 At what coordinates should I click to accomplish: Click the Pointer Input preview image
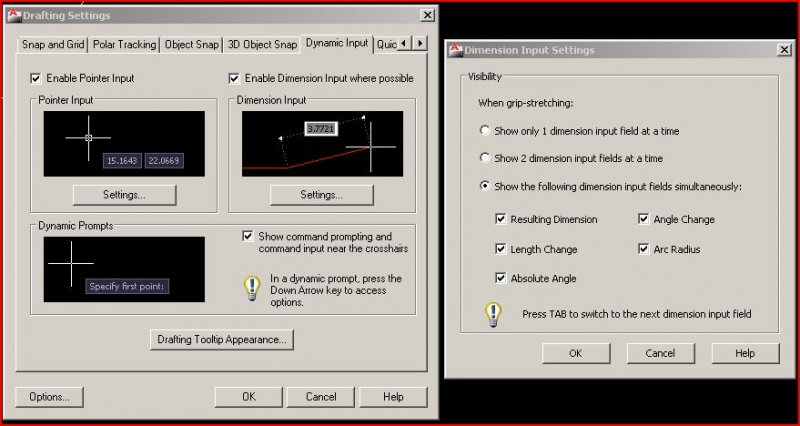point(124,144)
